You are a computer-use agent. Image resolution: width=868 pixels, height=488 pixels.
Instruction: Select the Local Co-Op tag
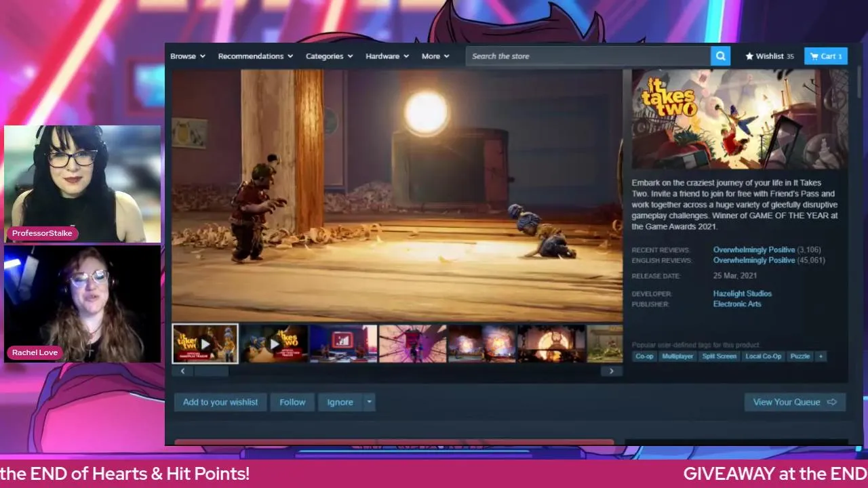[764, 357]
